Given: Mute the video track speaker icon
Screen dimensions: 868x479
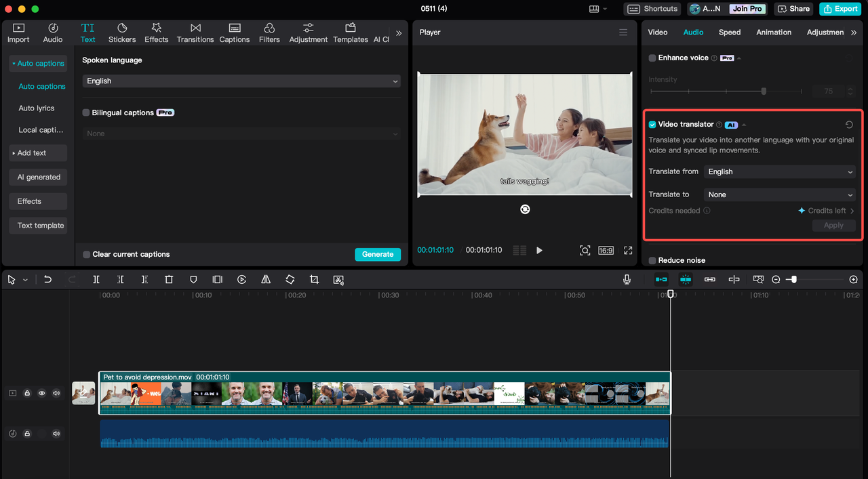Looking at the screenshot, I should [56, 393].
